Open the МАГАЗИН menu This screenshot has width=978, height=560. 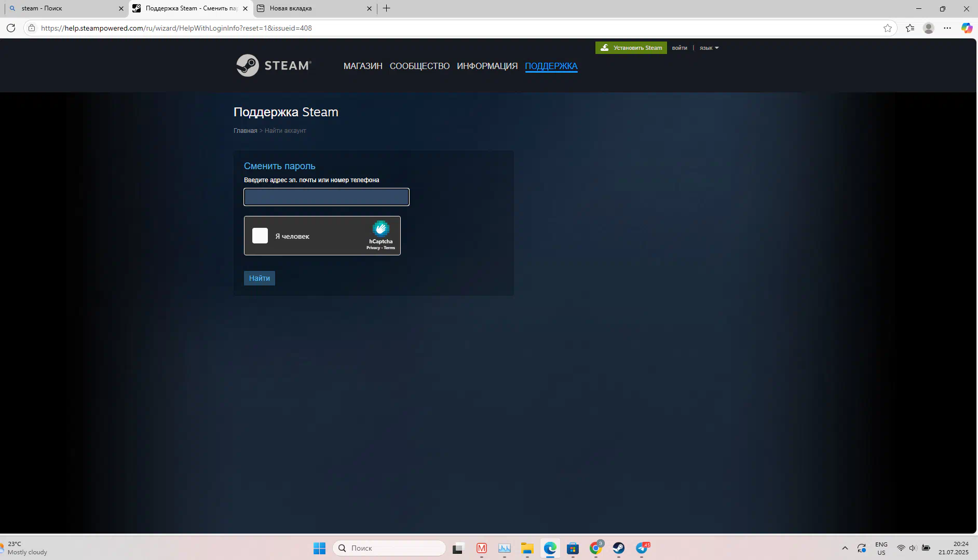click(x=363, y=66)
